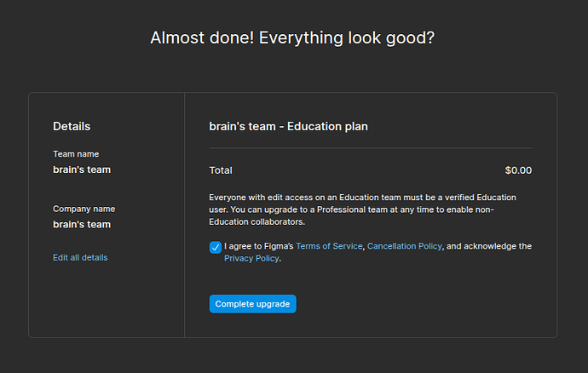Open the Privacy Policy link

[251, 258]
